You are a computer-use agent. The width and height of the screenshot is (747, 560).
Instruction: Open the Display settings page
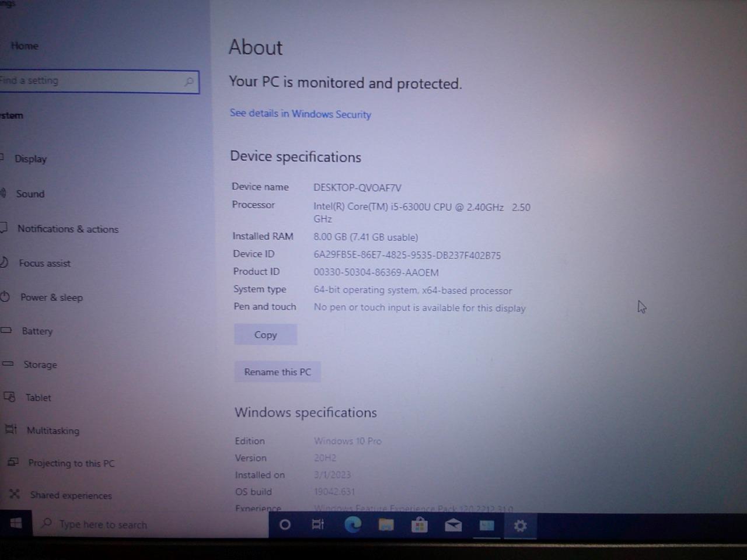[x=30, y=159]
